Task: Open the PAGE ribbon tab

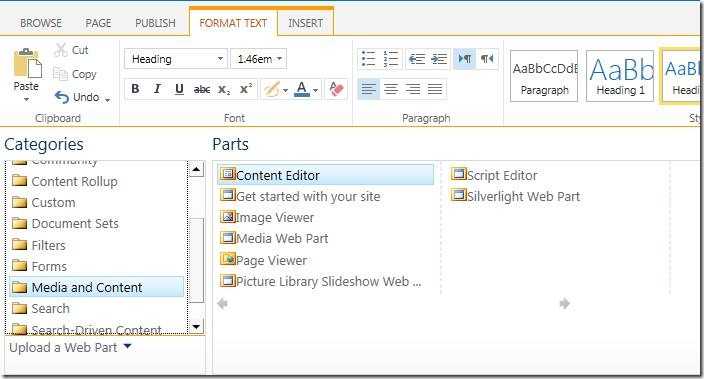Action: [98, 23]
